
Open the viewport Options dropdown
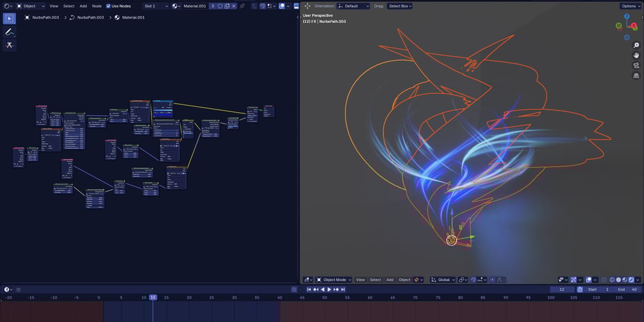coord(630,6)
